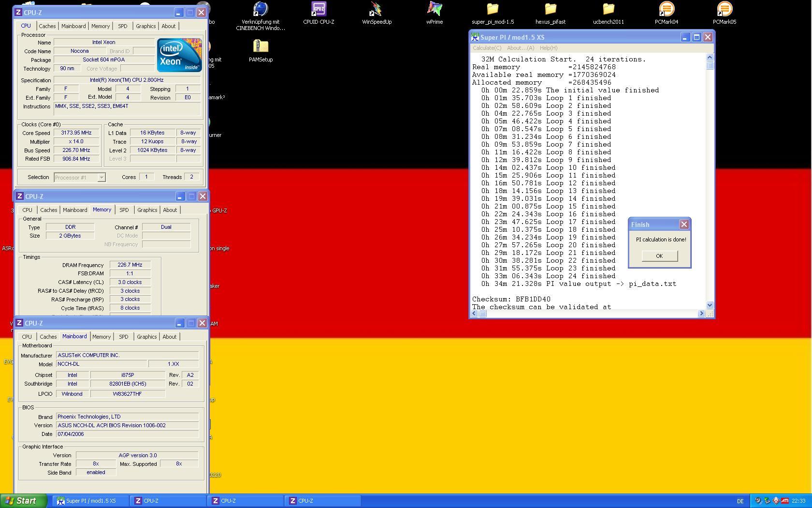Image resolution: width=812 pixels, height=508 pixels.
Task: Click the Code Name Nocona field
Action: 79,51
